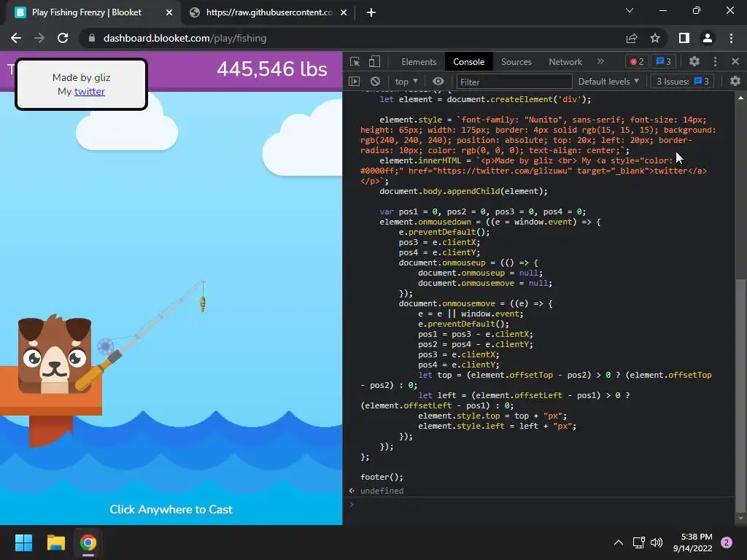Open the Network tab
747x560 pixels.
565,62
